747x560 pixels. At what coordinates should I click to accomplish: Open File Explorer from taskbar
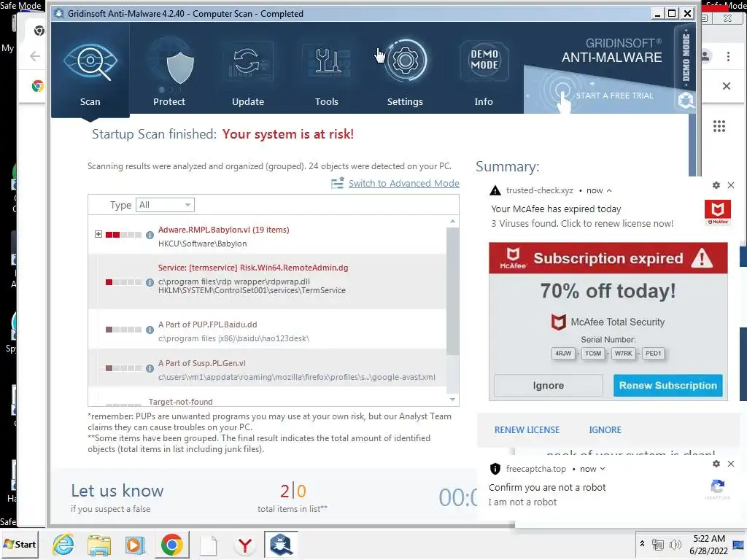[99, 544]
